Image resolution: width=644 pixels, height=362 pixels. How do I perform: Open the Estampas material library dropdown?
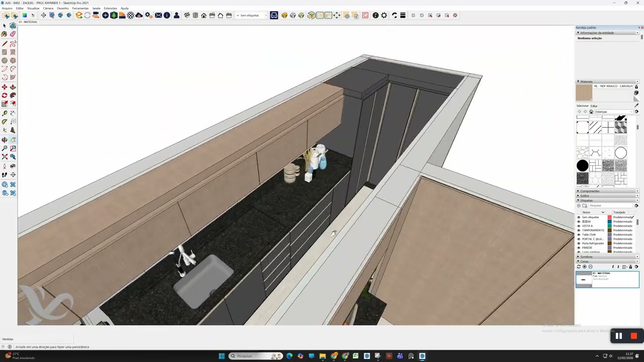point(614,112)
